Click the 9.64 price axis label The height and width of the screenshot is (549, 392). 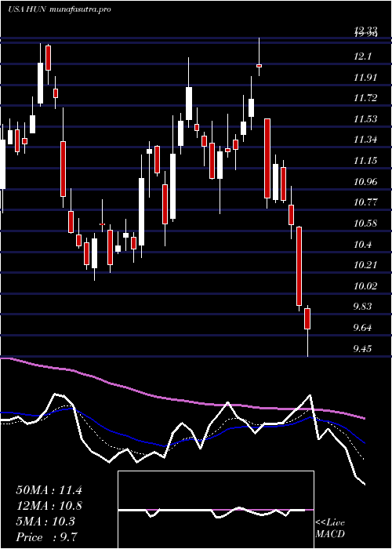[363, 327]
